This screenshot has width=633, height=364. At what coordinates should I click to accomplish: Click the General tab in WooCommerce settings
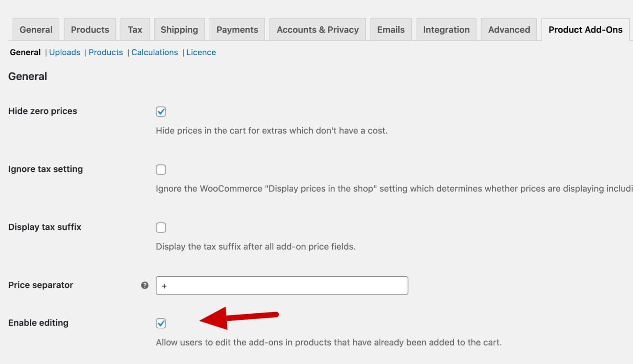[36, 29]
